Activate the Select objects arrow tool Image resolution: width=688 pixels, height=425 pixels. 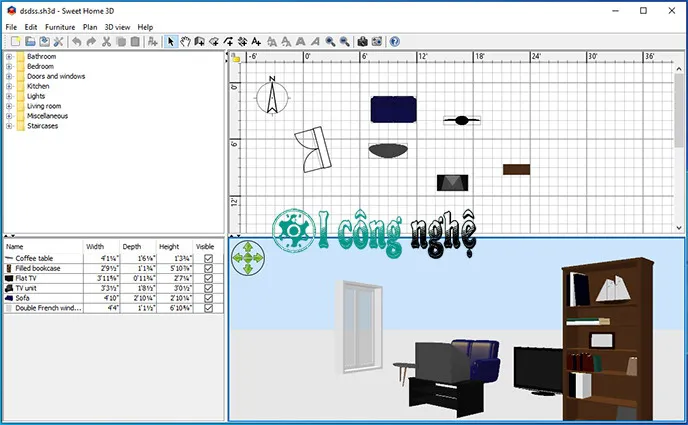pos(171,42)
